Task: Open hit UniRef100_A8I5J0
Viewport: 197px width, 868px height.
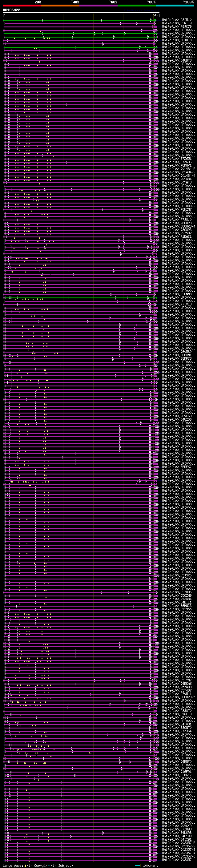Action: tap(177, 20)
